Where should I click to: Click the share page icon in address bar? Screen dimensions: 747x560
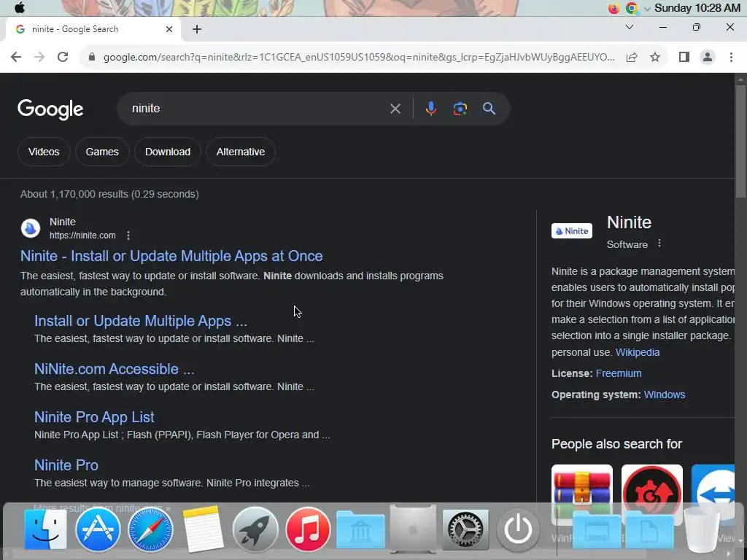(632, 57)
